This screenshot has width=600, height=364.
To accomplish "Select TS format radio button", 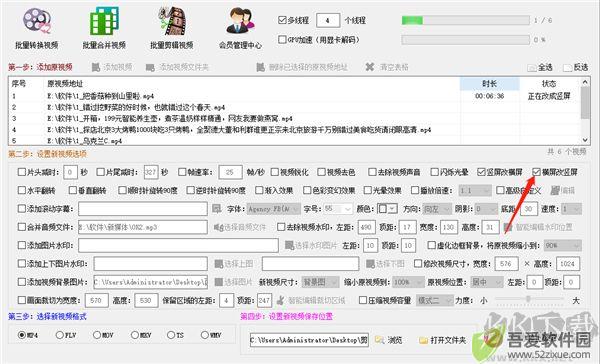I will (x=171, y=335).
